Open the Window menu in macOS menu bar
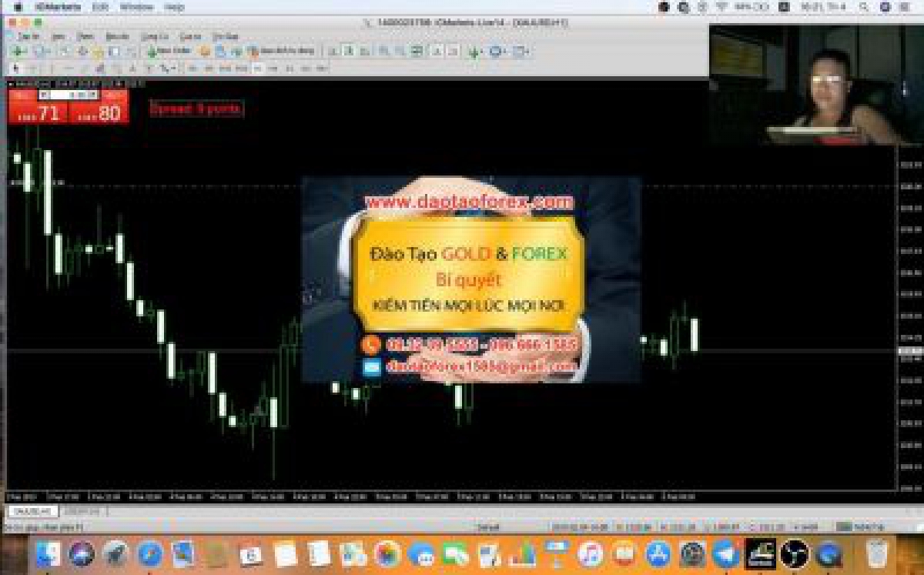The height and width of the screenshot is (575, 924). point(136,7)
